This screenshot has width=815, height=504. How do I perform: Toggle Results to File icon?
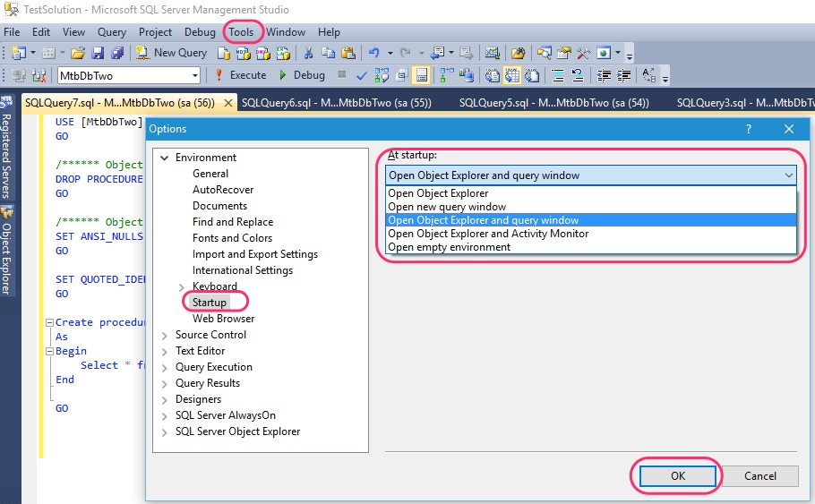click(532, 75)
